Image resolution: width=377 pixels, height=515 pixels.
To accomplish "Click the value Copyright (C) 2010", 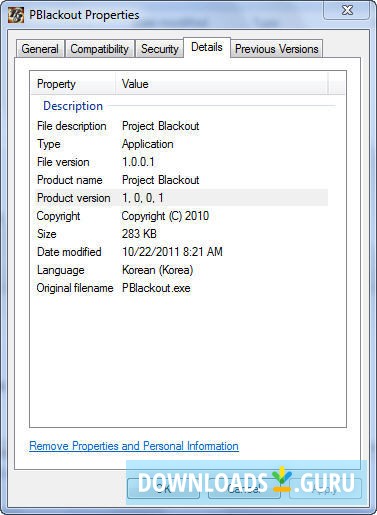I will [x=165, y=216].
